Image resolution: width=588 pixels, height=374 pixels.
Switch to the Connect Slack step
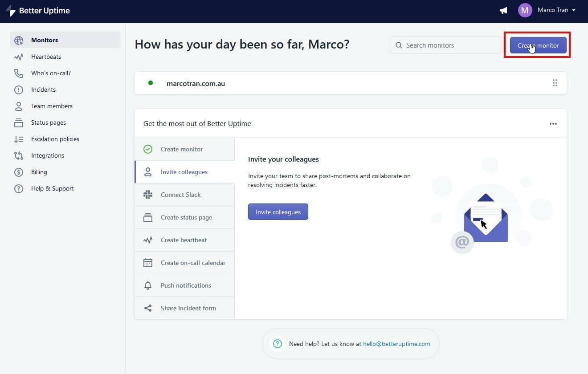pos(180,195)
